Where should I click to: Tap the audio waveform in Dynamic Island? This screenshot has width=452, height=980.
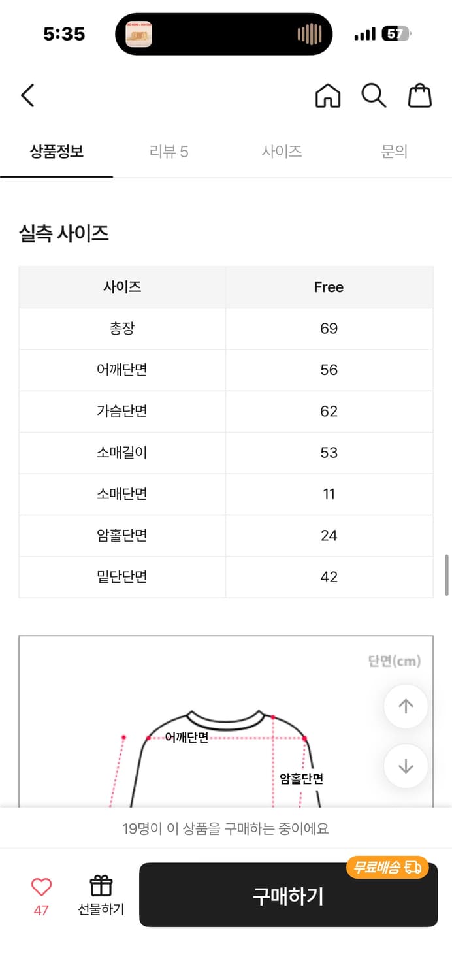306,34
